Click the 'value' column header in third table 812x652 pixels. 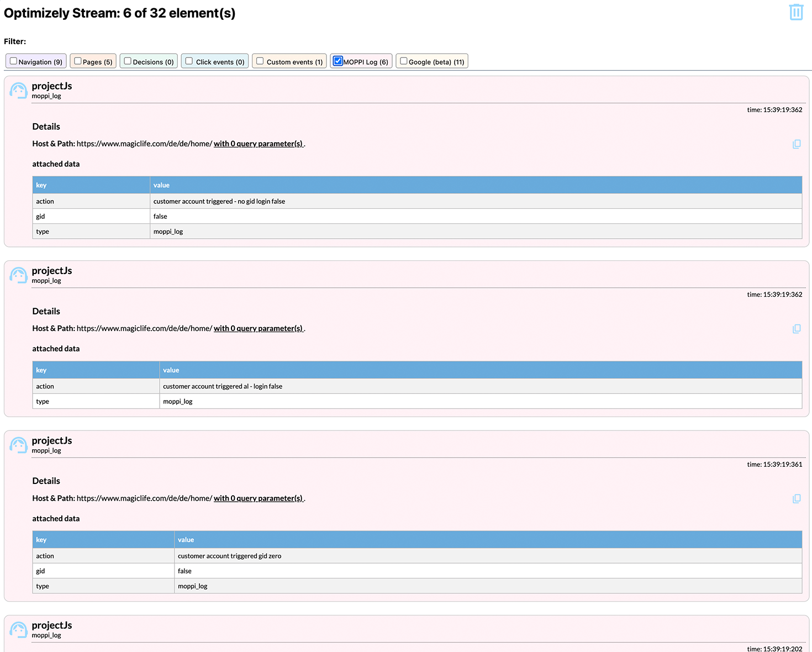(x=186, y=540)
